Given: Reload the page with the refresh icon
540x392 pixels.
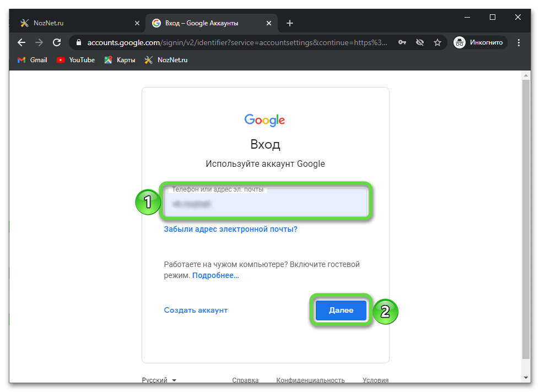Looking at the screenshot, I should (56, 42).
